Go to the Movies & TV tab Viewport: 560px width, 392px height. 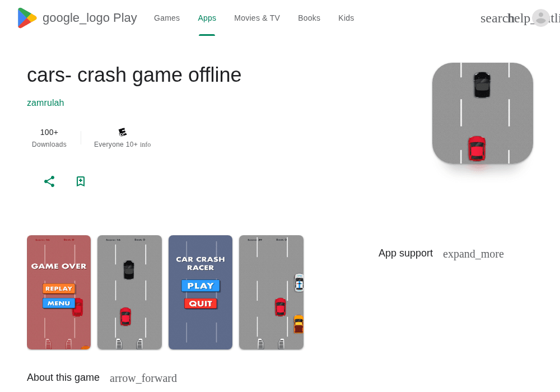[257, 18]
